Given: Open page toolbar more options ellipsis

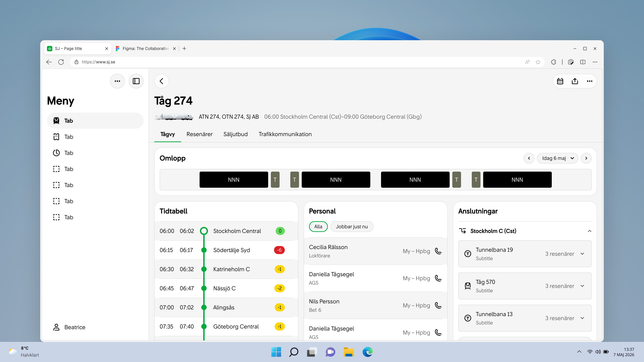Looking at the screenshot, I should click(x=589, y=81).
